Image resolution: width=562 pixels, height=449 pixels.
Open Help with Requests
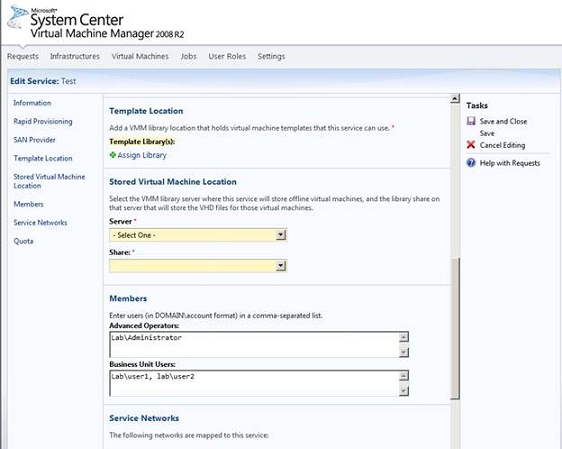pos(510,163)
